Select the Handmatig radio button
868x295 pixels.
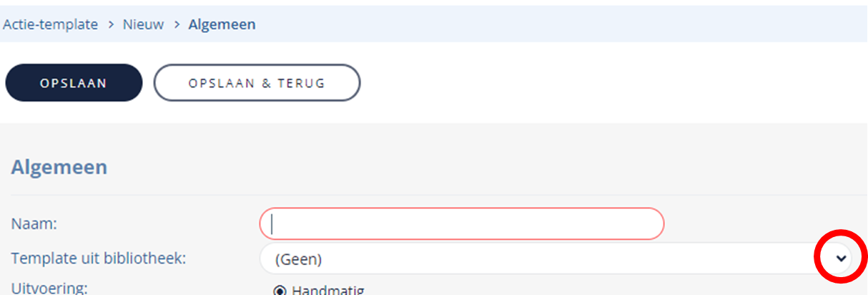280,291
